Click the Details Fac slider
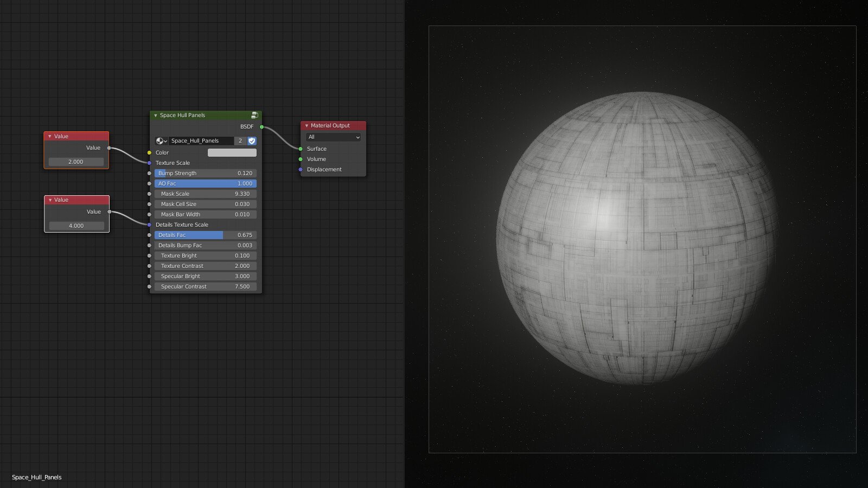Viewport: 868px width, 488px height. click(205, 235)
